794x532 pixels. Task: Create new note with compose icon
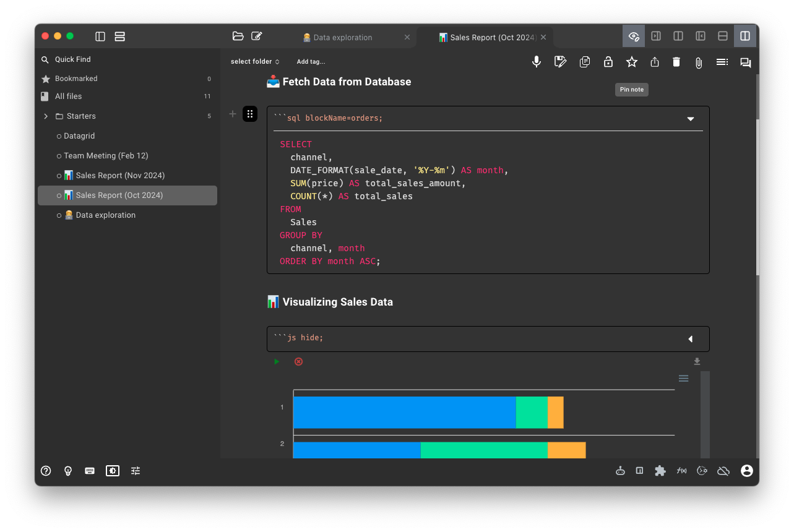[257, 36]
